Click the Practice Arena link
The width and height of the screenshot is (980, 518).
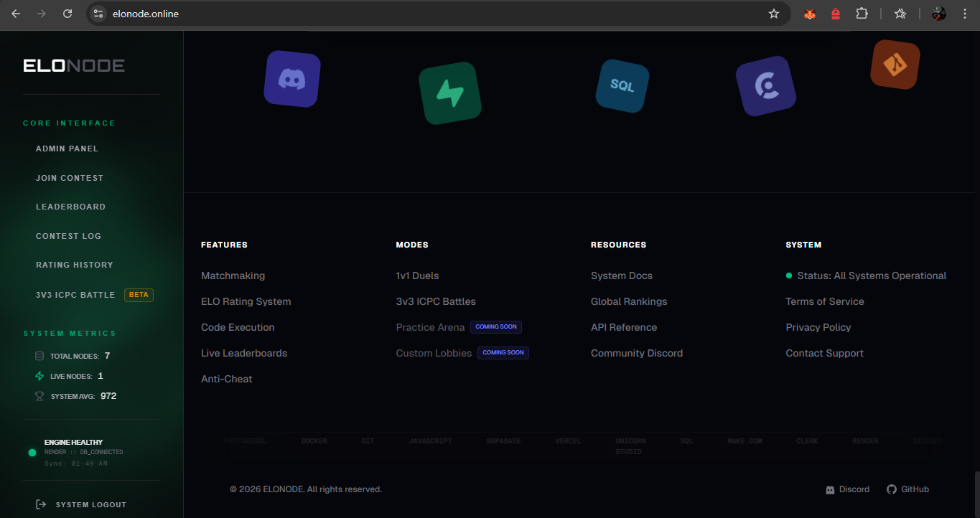click(x=431, y=327)
